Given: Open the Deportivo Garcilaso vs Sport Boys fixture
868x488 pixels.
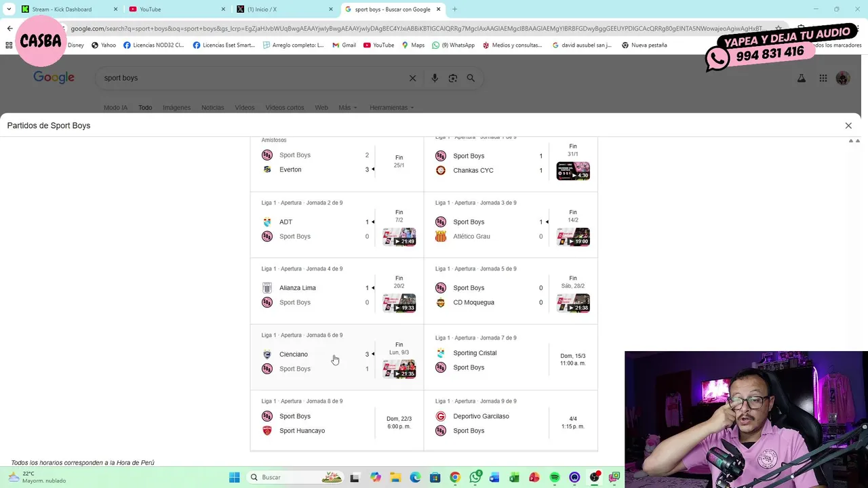Looking at the screenshot, I should coord(511,421).
